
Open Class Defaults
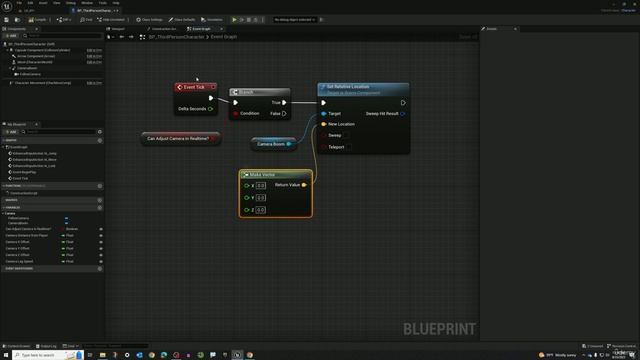click(182, 20)
